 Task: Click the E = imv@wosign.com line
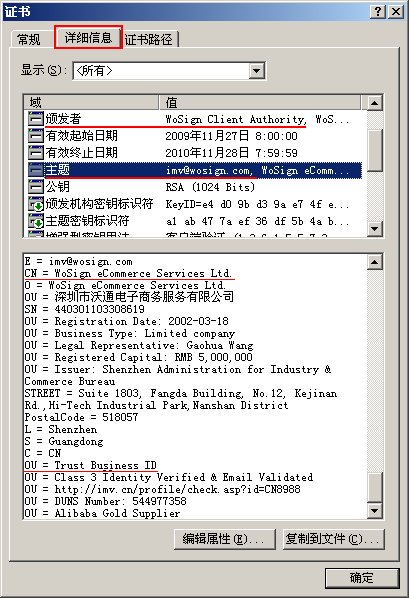(x=79, y=262)
